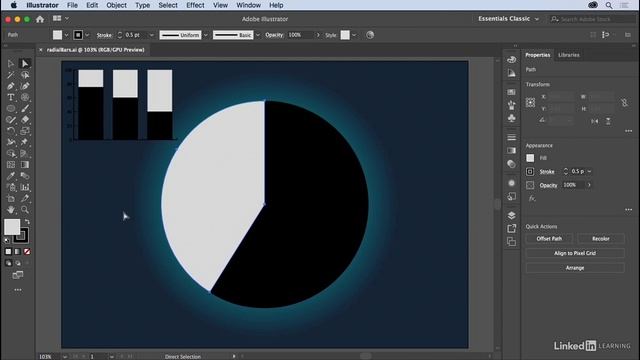Image resolution: width=640 pixels, height=360 pixels.
Task: Open Uniform variable width profile dropdown
Action: 206,35
